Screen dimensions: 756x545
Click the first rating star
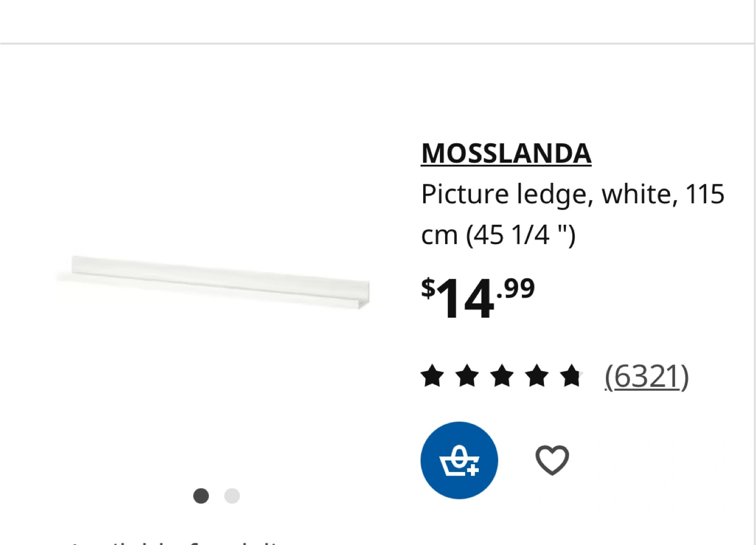pyautogui.click(x=433, y=376)
